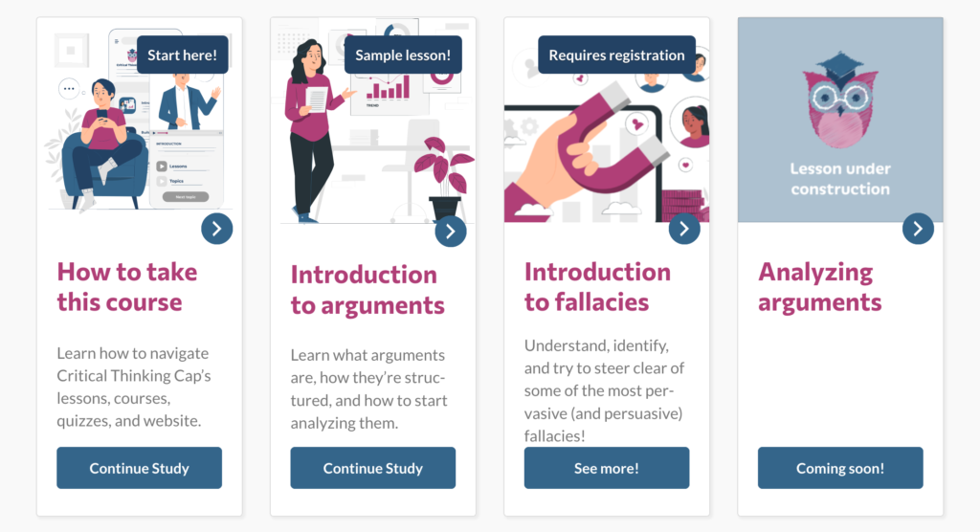Open the 'Analyzing arguments' title link
980x532 pixels.
point(820,287)
